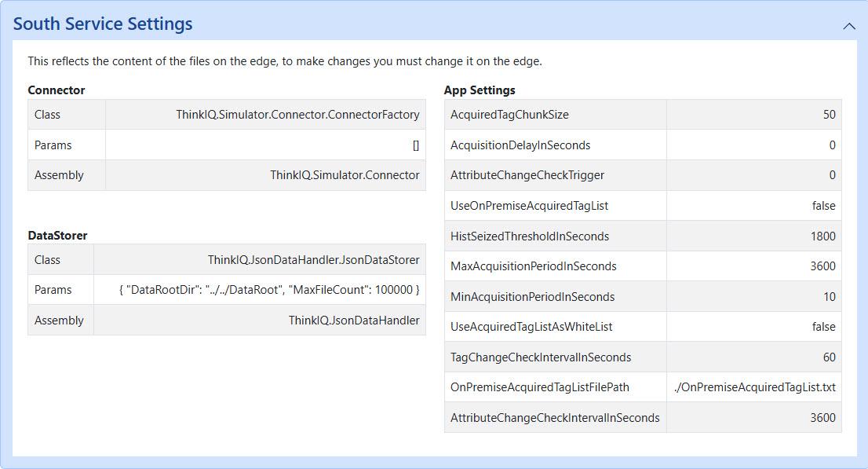Click the AcquiredTagChunkSize value 50
This screenshot has height=469, width=868.
(x=829, y=115)
